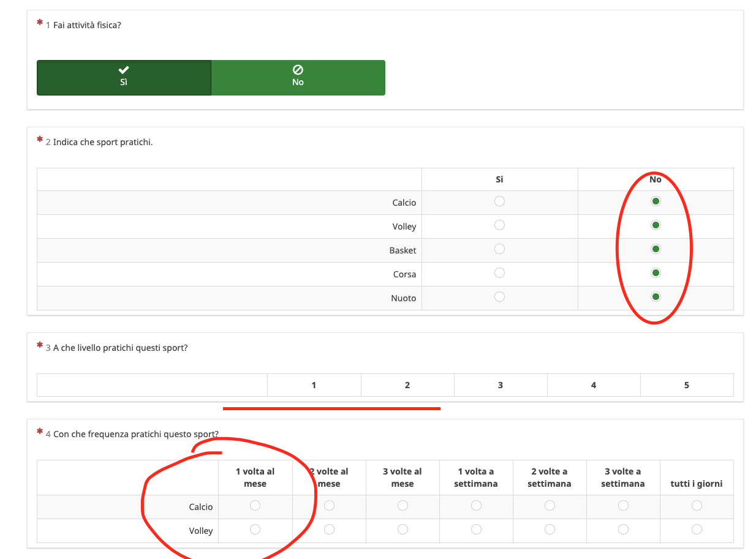Screen dimensions: 756x559
Task: Choose '1 volta al mese' for Calcio
Action: tap(255, 506)
